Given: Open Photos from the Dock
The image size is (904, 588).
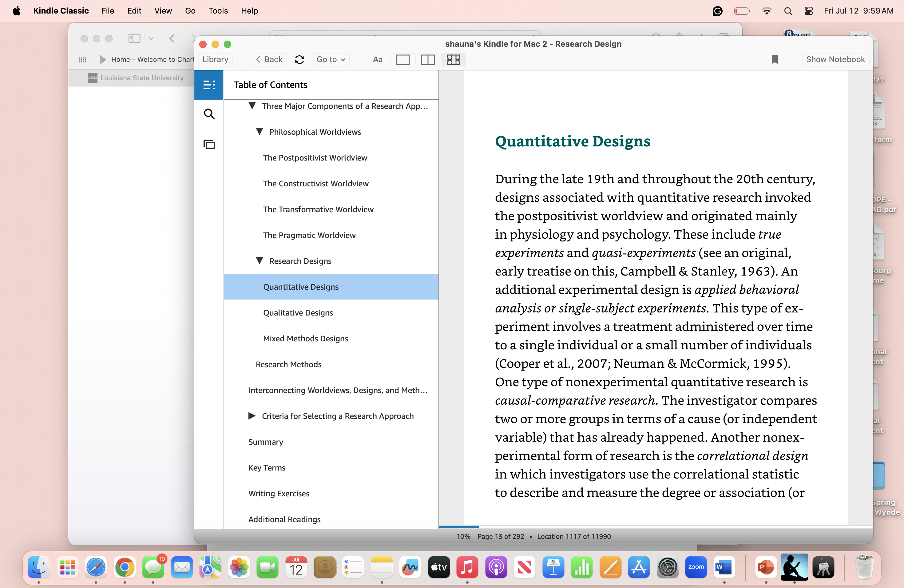Looking at the screenshot, I should (x=239, y=567).
